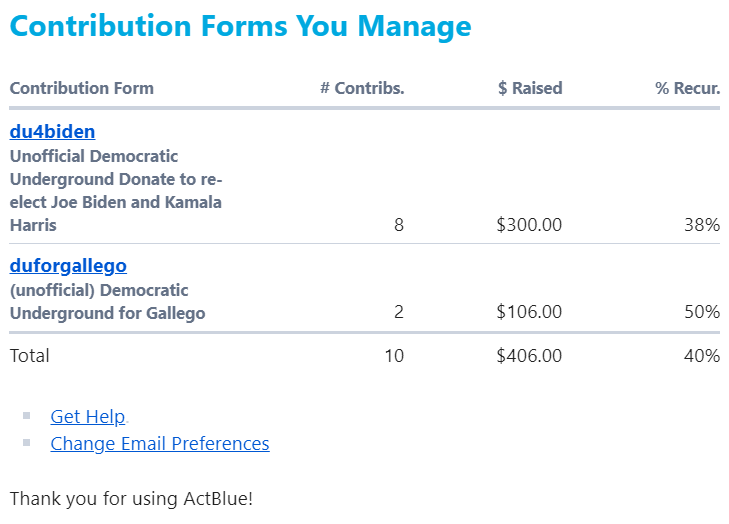Click the 50% recurring value for duforgallego
The image size is (729, 524).
702,312
